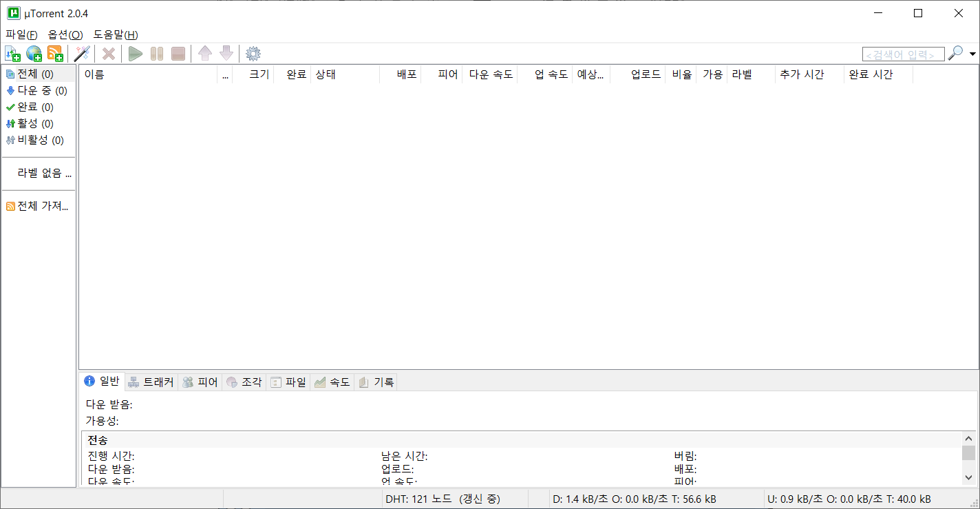Screen dimensions: 980x509
Task: Select 라벨 없음 in sidebar
Action: point(38,173)
